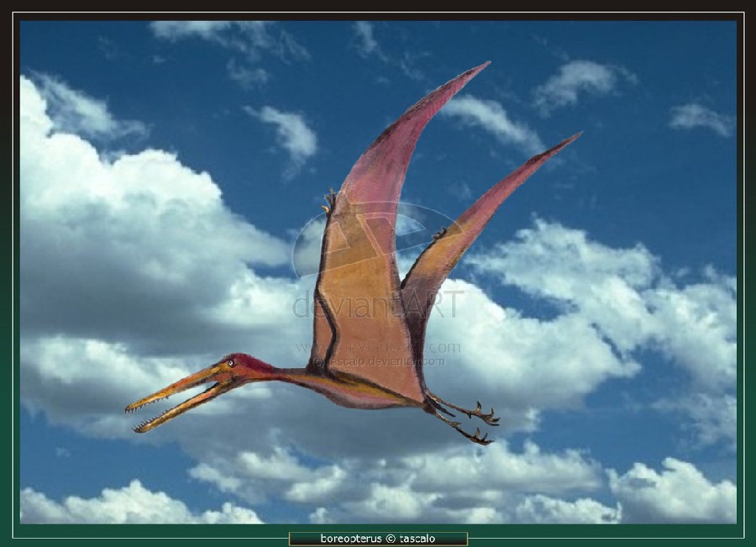Click the flying pterosaur illustration
The image size is (756, 547).
tap(353, 253)
